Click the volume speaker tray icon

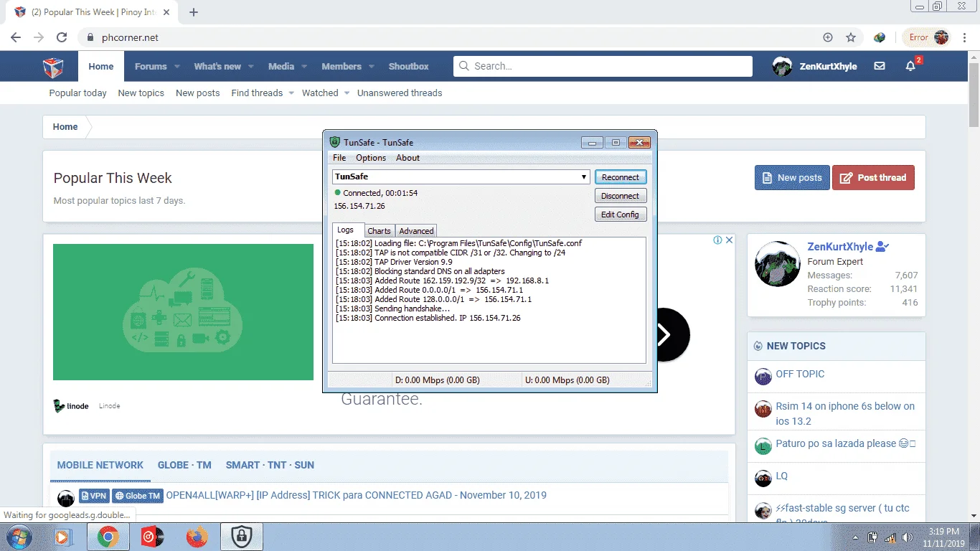pos(907,537)
